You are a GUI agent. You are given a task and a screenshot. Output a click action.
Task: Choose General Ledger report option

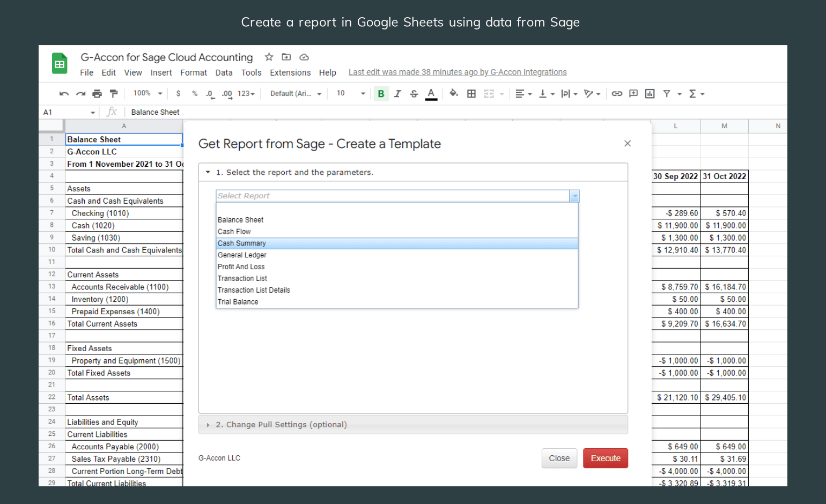click(x=397, y=255)
